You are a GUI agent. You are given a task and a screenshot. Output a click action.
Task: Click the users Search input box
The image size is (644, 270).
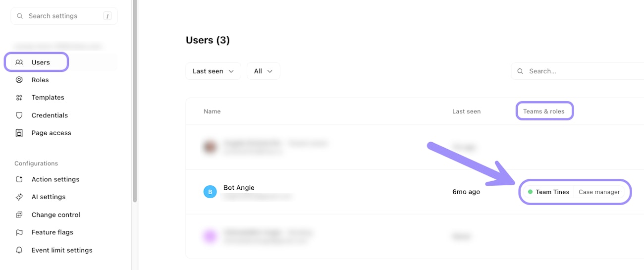(580, 71)
